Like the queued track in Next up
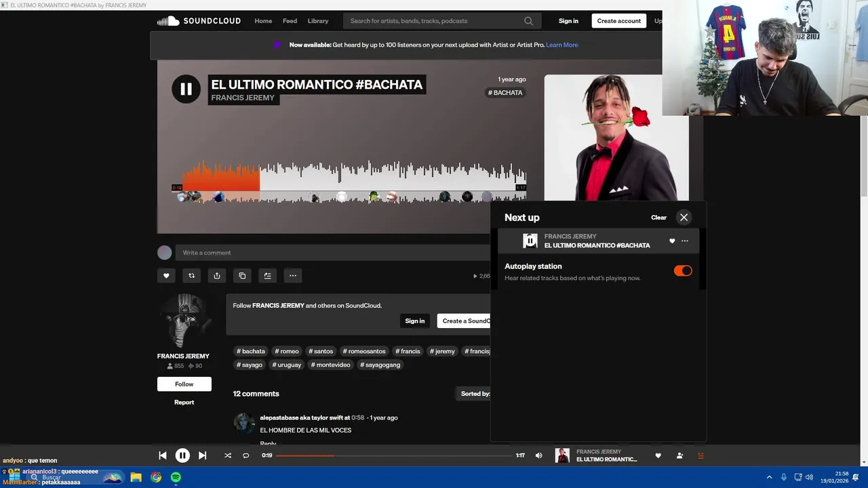Image resolution: width=868 pixels, height=488 pixels. coord(672,241)
